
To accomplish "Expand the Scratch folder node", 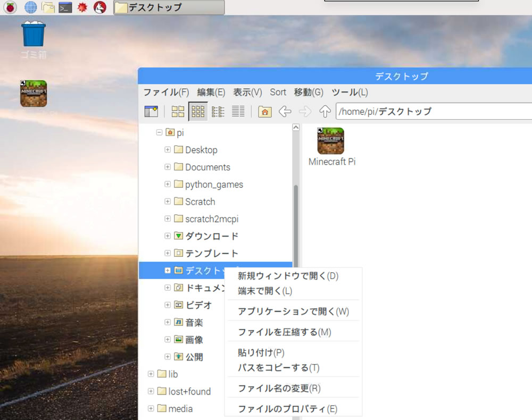I will coord(168,201).
